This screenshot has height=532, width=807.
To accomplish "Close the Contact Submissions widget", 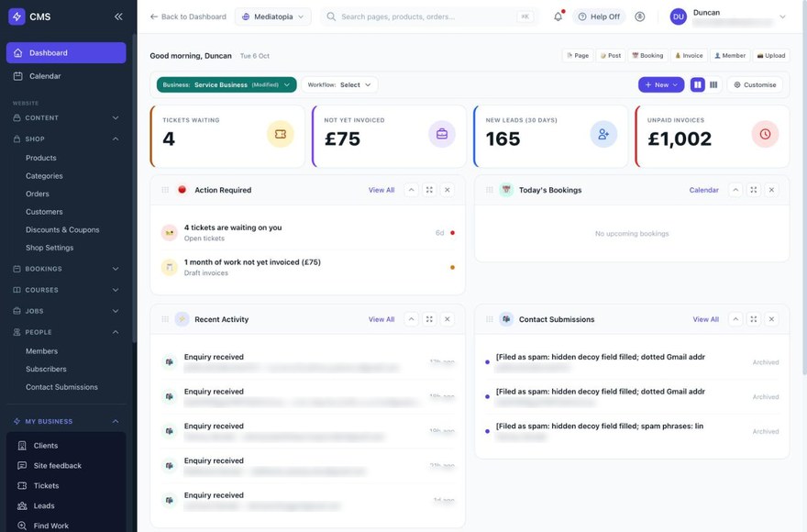I will pyautogui.click(x=771, y=319).
